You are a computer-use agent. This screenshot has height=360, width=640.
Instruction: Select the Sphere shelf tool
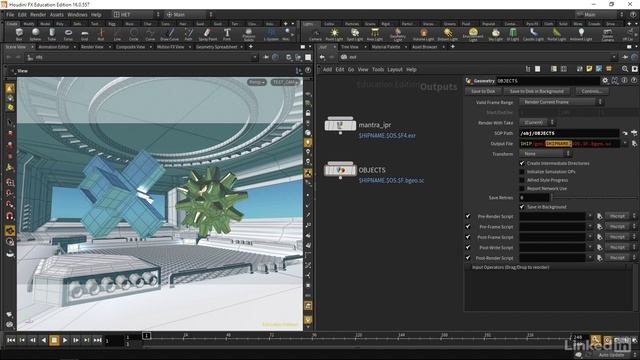[x=36, y=34]
